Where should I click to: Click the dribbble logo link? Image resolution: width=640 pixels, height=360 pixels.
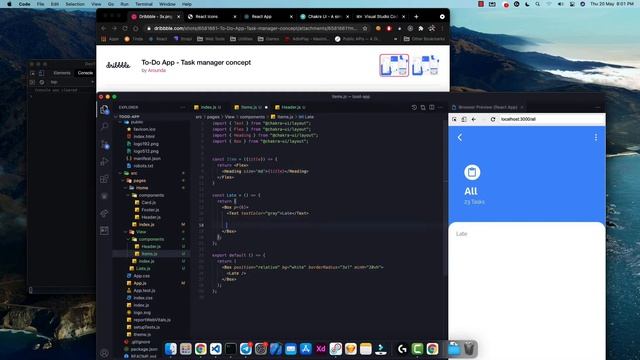[x=118, y=65]
